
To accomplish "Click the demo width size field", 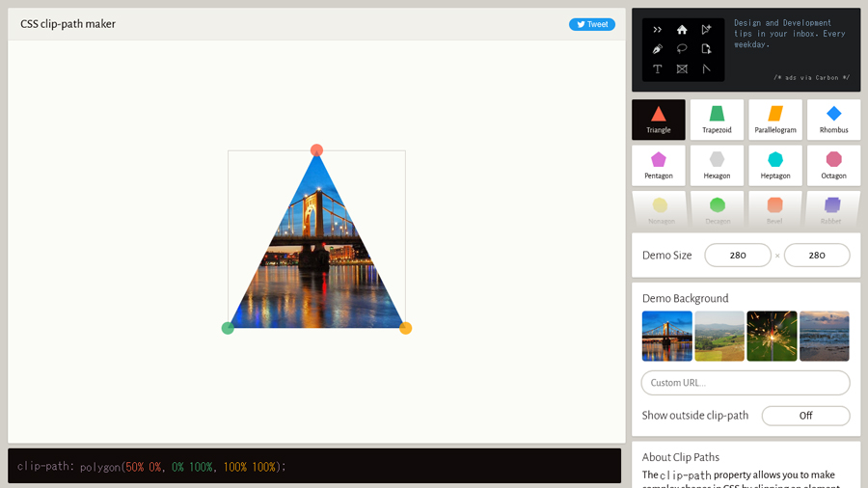I will (738, 256).
